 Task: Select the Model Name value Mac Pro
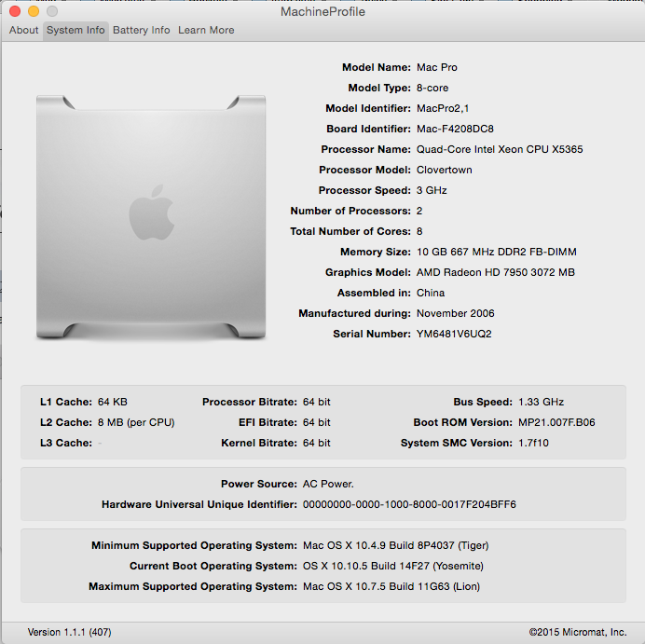tap(436, 67)
